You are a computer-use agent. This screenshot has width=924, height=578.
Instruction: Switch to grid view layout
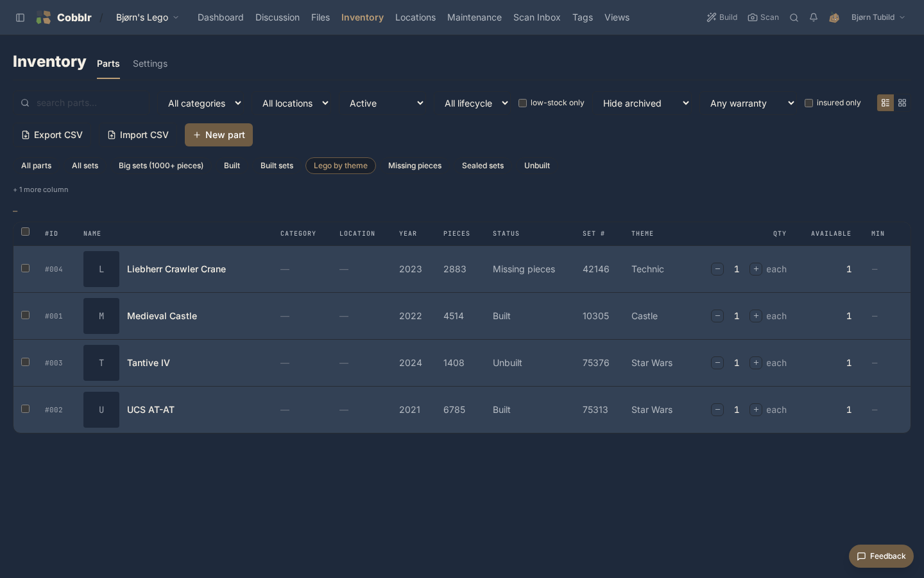click(x=902, y=103)
